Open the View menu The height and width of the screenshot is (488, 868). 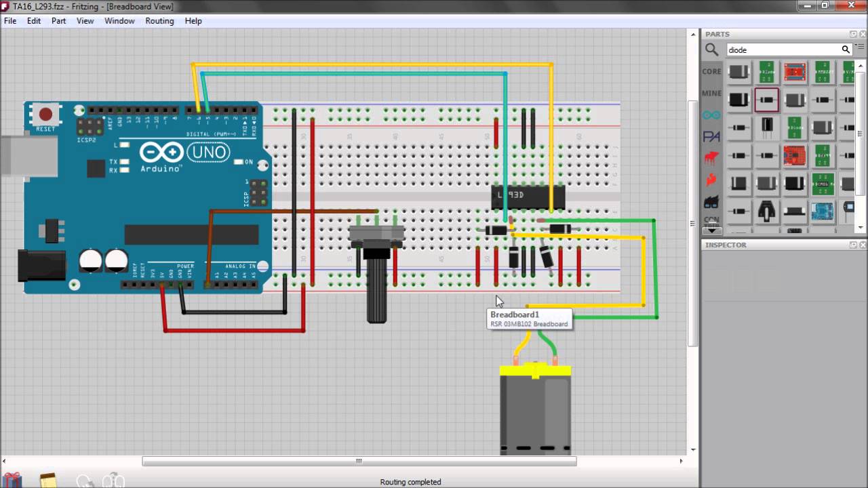point(85,21)
